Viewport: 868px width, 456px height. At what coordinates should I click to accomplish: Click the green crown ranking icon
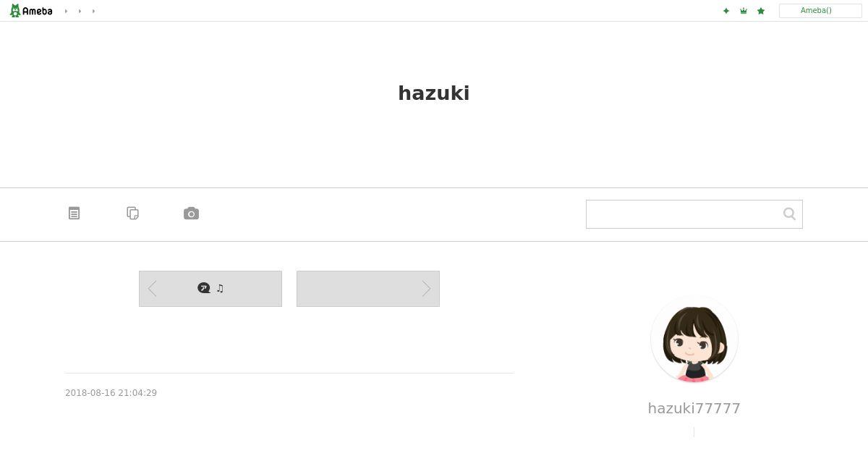(x=744, y=11)
